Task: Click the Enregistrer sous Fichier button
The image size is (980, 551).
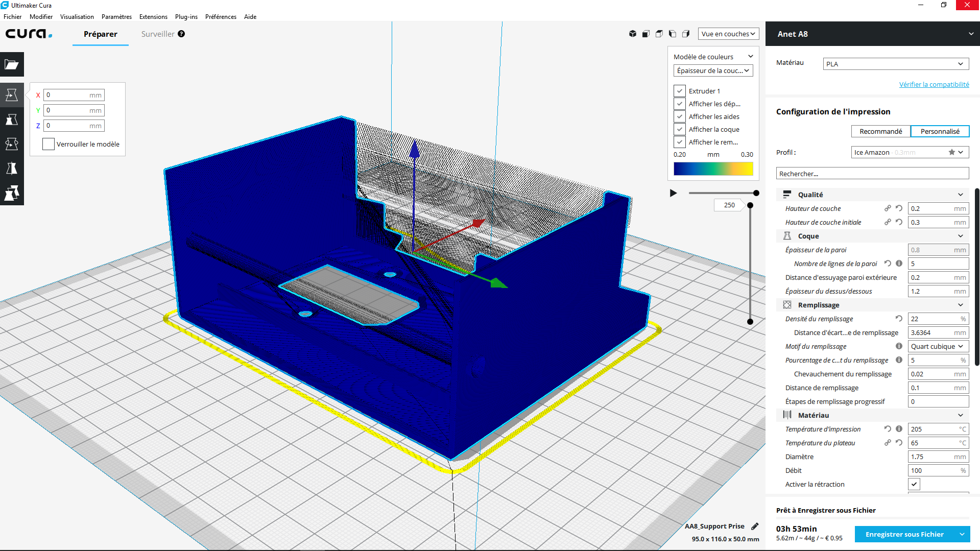Action: click(904, 534)
